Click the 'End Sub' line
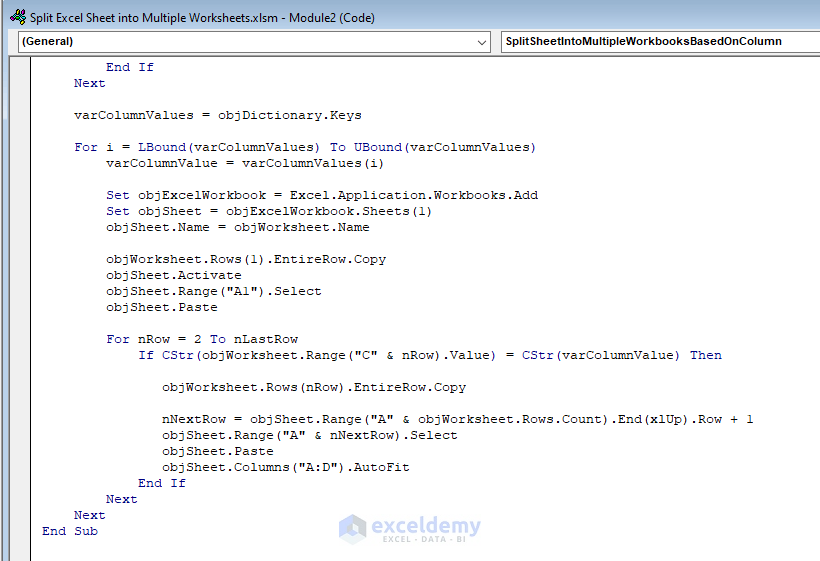 (70, 531)
